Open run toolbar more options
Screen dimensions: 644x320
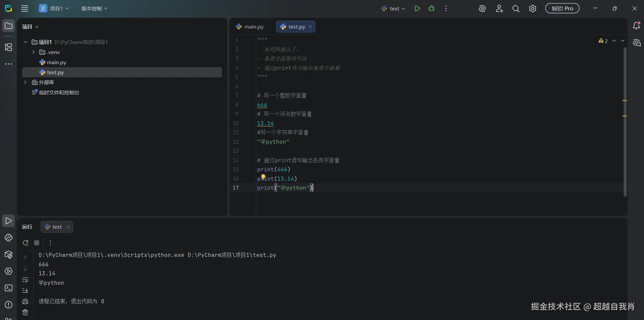[50, 243]
